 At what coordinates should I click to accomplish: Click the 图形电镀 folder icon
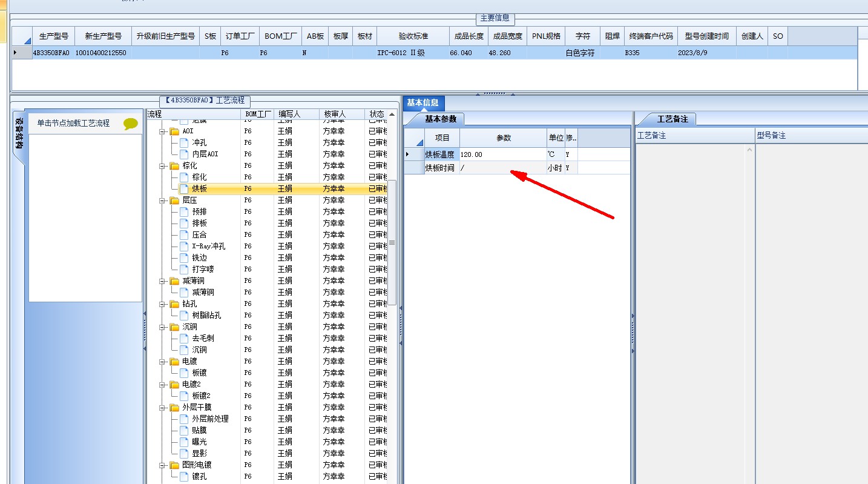174,465
